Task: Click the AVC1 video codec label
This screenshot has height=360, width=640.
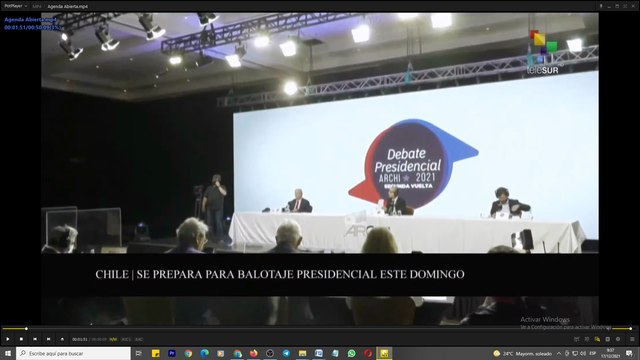Action: coord(126,339)
